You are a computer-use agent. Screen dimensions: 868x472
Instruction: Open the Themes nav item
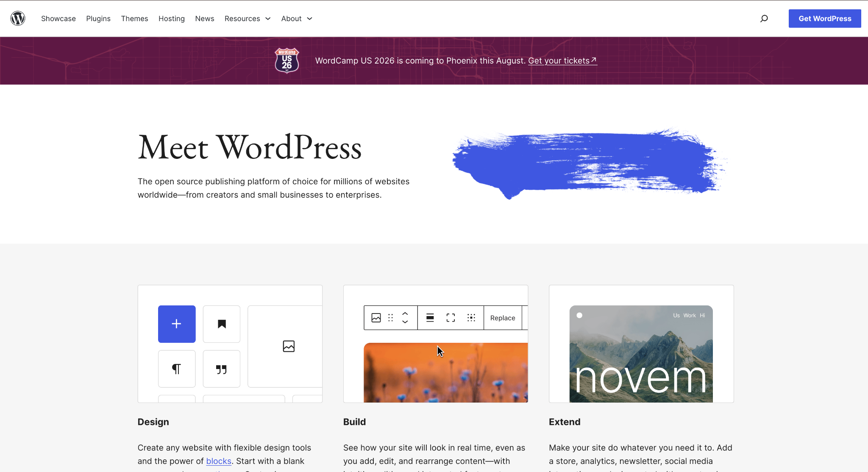(x=134, y=19)
